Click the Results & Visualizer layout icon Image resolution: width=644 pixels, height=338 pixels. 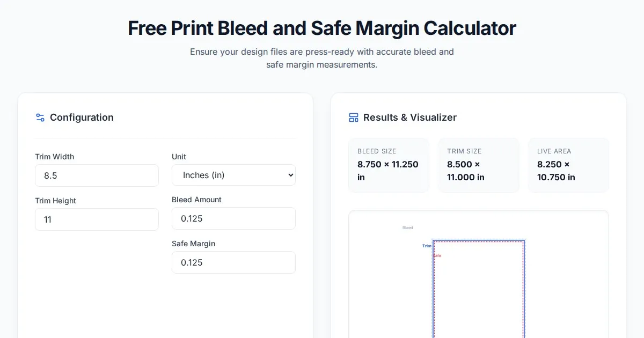click(x=354, y=117)
